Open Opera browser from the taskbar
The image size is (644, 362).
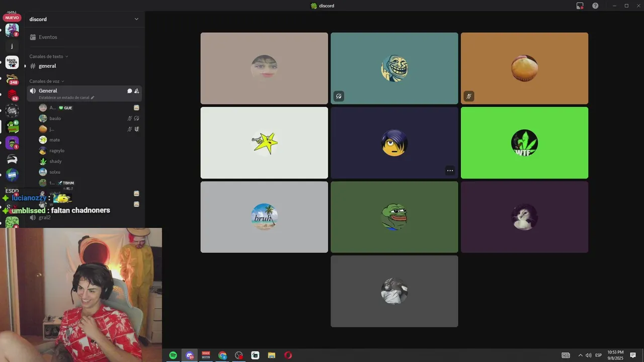pyautogui.click(x=288, y=355)
